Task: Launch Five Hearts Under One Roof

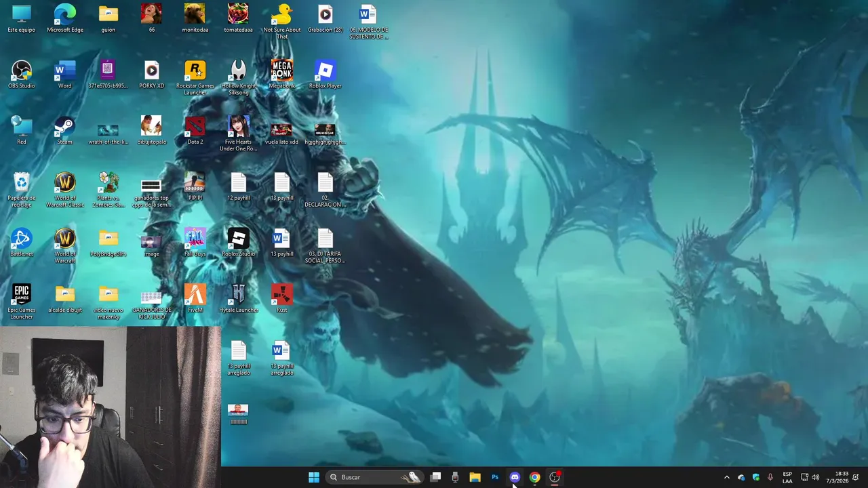Action: [x=238, y=133]
